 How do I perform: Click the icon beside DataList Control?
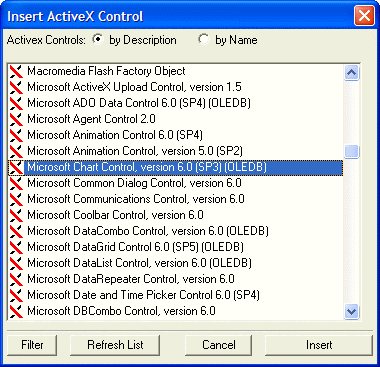[x=16, y=263]
